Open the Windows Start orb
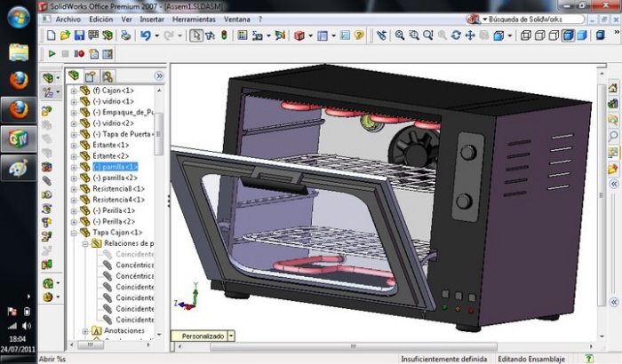622x364 pixels. tap(19, 17)
